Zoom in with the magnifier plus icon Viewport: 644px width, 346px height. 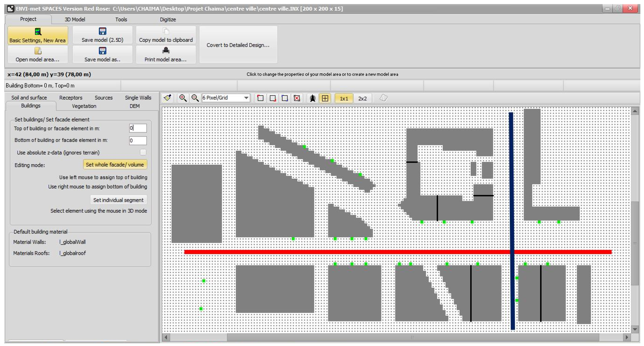[183, 98]
